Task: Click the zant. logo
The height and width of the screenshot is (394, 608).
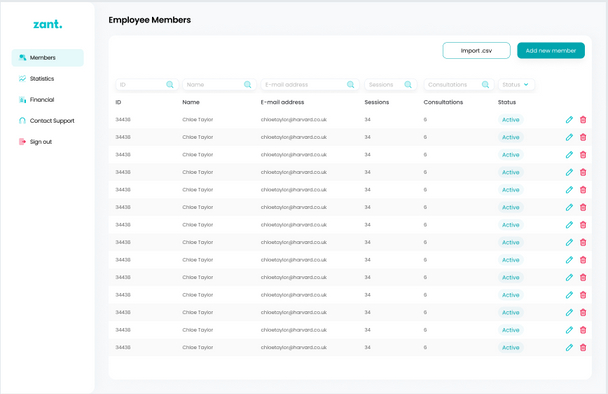Action: pos(48,24)
